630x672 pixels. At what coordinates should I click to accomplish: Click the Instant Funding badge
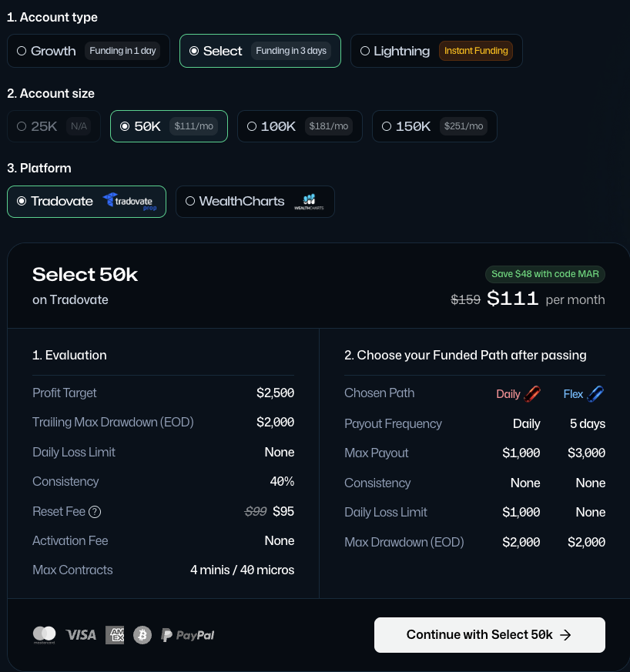(476, 51)
